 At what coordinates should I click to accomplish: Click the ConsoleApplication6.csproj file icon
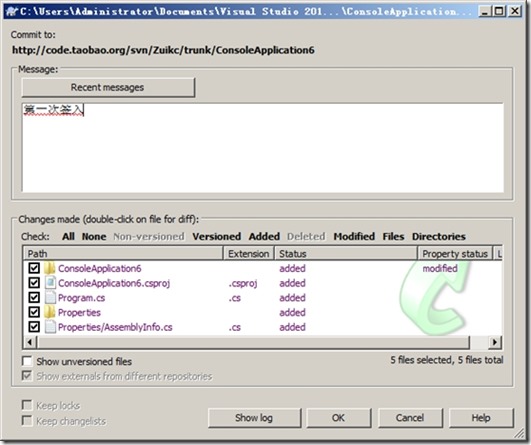coord(50,283)
